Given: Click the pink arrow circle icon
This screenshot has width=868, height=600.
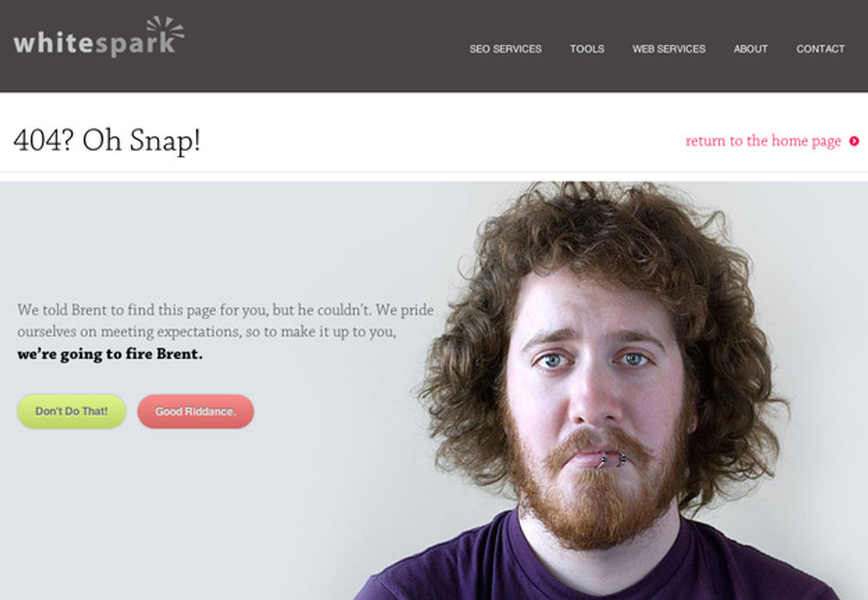Looking at the screenshot, I should pyautogui.click(x=854, y=142).
